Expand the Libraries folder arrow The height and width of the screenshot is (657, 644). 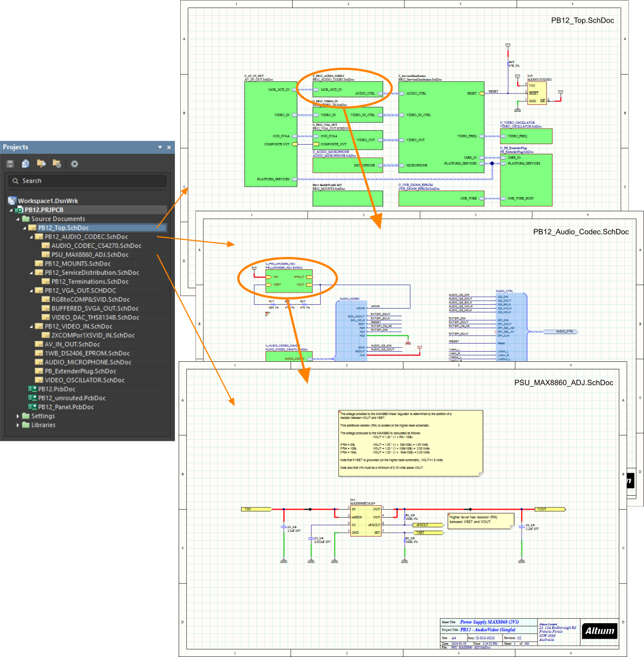pyautogui.click(x=18, y=425)
